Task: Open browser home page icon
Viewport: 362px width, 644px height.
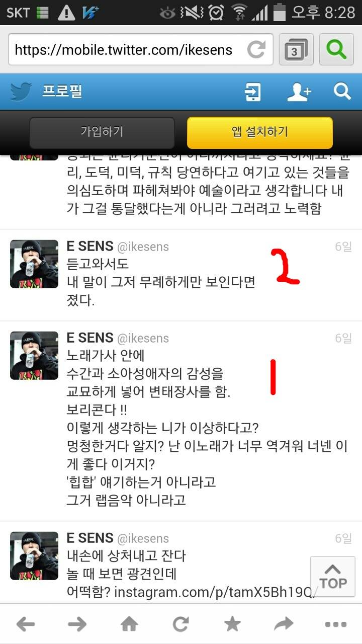Action: pos(129,624)
